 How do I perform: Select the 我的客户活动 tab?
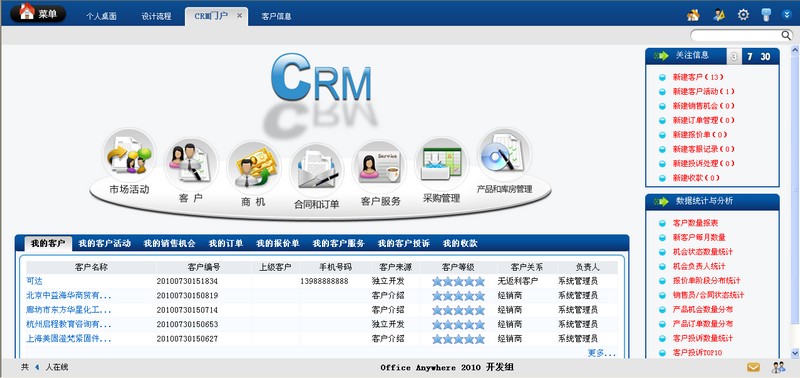(x=105, y=243)
